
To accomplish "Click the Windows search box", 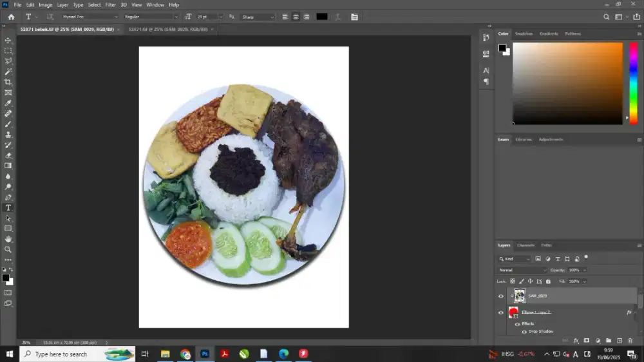I will tap(77, 354).
